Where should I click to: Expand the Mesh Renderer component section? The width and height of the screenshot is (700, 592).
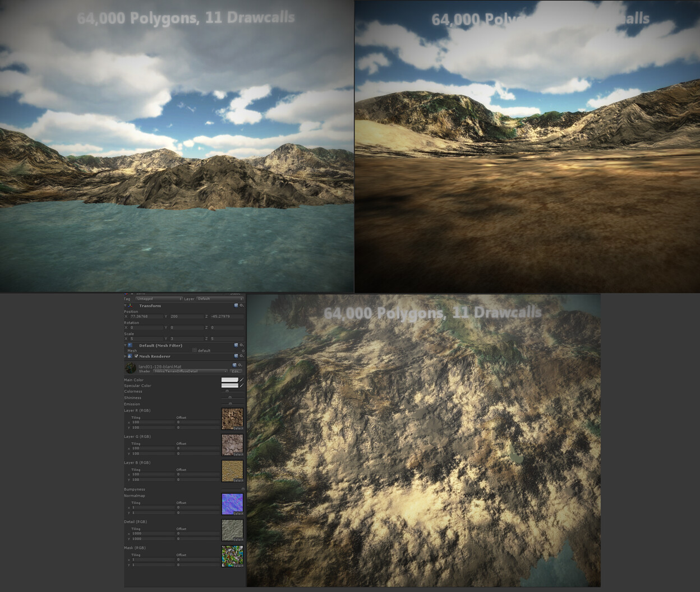[125, 357]
